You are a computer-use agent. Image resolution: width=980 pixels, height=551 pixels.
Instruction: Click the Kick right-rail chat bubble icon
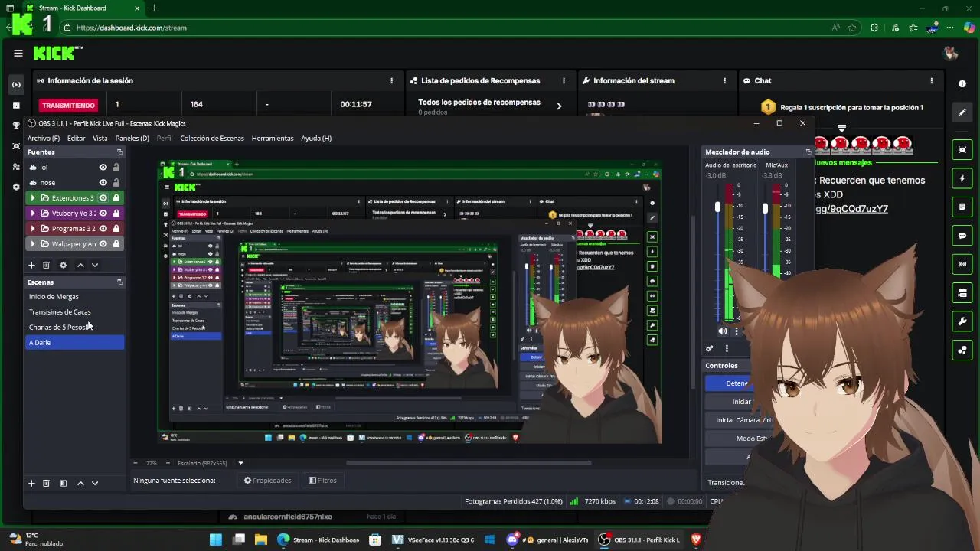(x=962, y=236)
